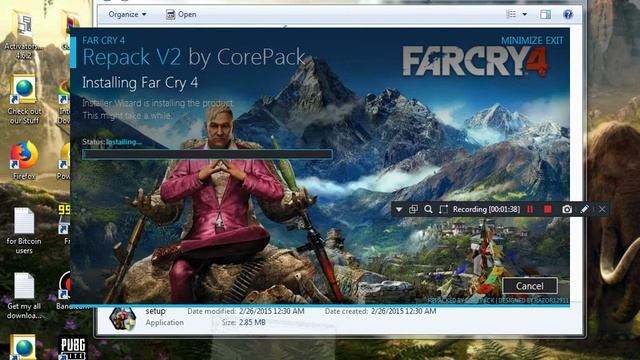Screen dimensions: 640x360
Task: Close the recording toolbar
Action: [602, 209]
